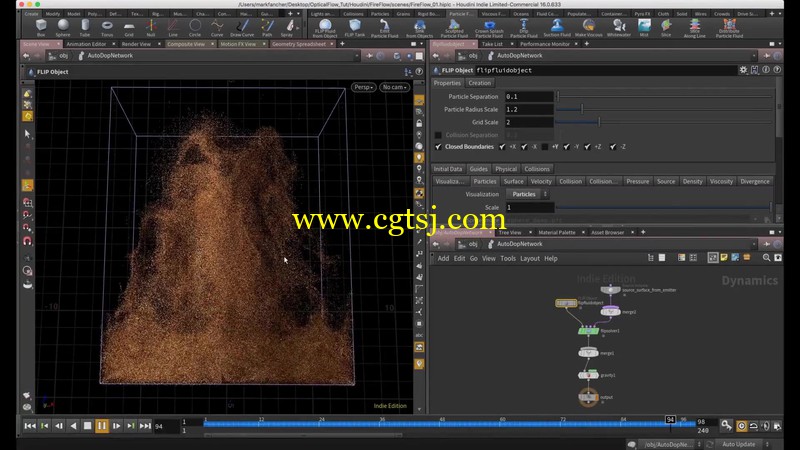The height and width of the screenshot is (450, 800).
Task: Select the Box shelf tool
Action: pos(41,28)
